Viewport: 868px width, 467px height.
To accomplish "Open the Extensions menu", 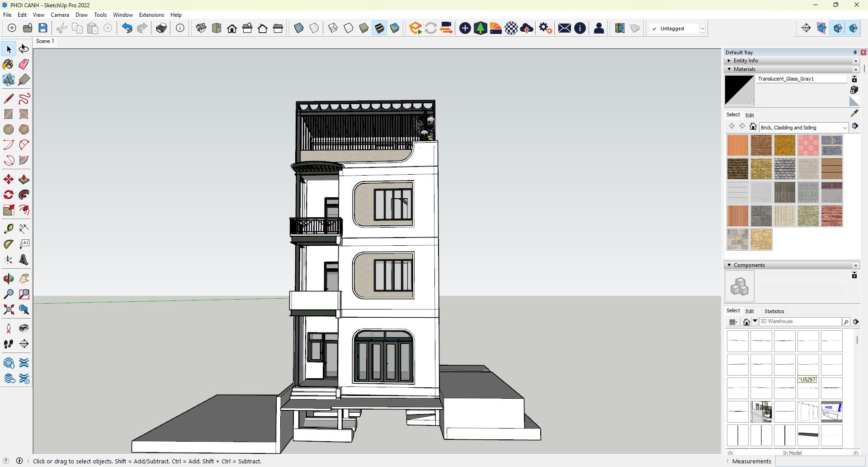I will click(x=151, y=15).
